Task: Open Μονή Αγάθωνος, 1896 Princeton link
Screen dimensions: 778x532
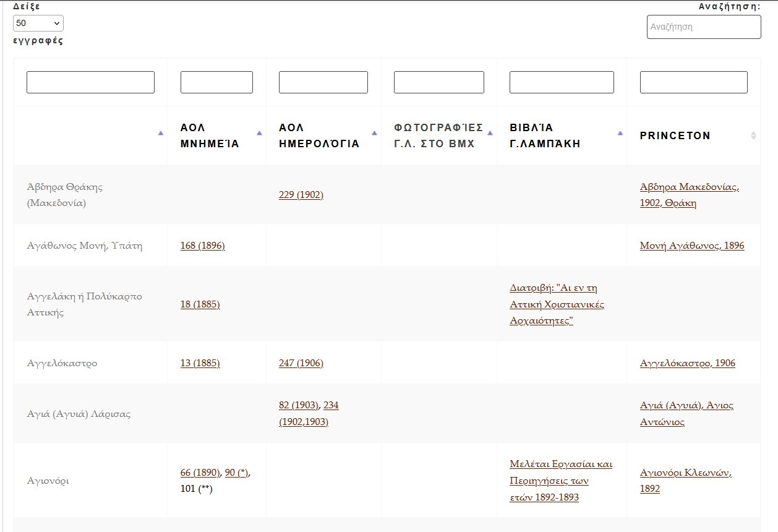Action: tap(692, 246)
